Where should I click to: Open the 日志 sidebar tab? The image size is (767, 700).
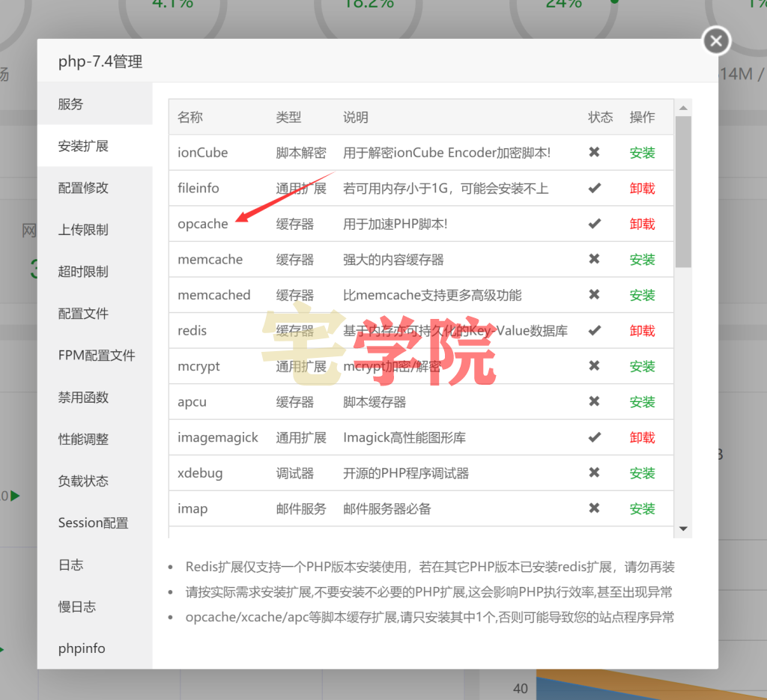95,564
